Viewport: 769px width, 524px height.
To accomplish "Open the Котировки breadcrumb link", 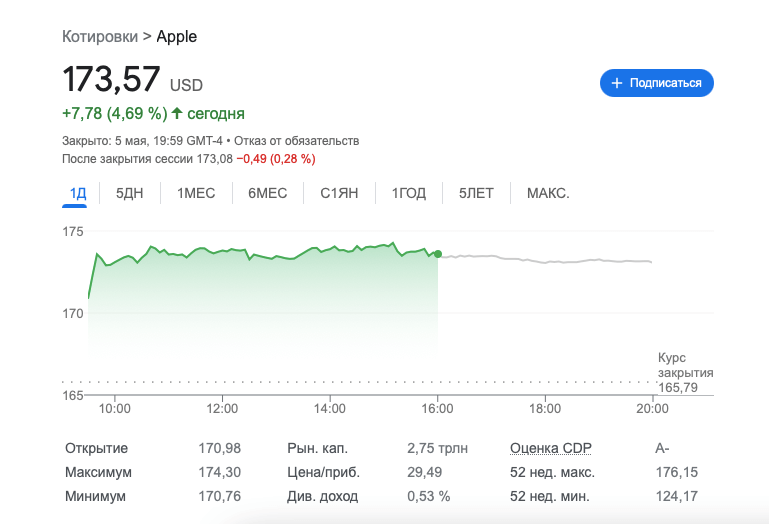I will [x=100, y=37].
